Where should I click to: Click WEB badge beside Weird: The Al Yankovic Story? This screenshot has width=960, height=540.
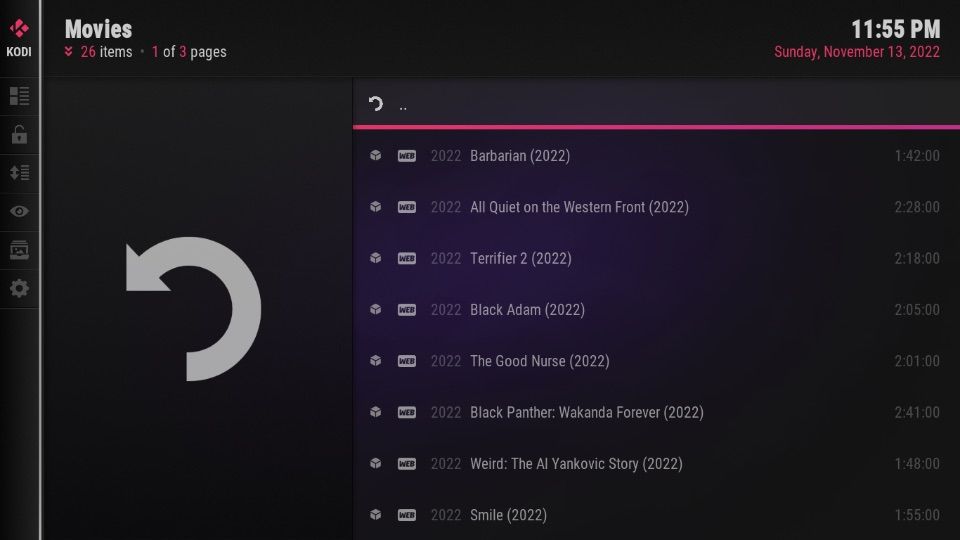[x=407, y=463]
